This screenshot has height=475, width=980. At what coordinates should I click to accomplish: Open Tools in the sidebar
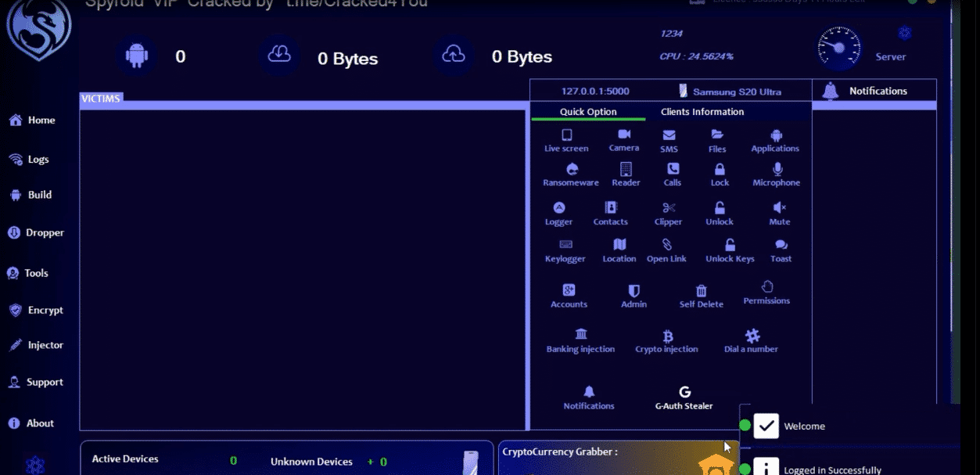click(x=28, y=273)
